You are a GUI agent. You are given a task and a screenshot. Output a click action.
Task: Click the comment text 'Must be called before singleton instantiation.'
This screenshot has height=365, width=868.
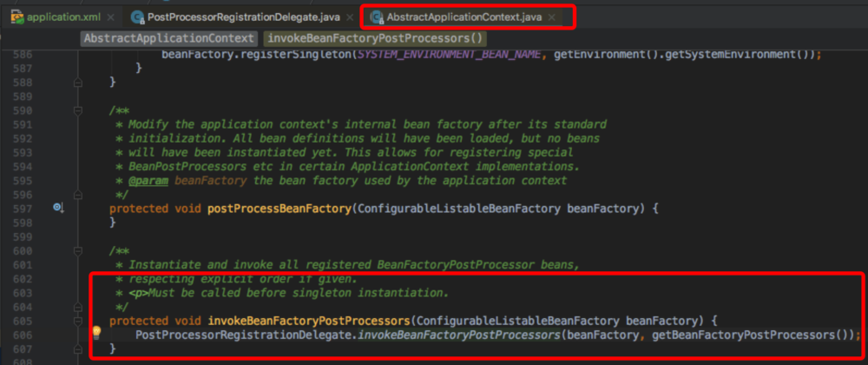299,293
